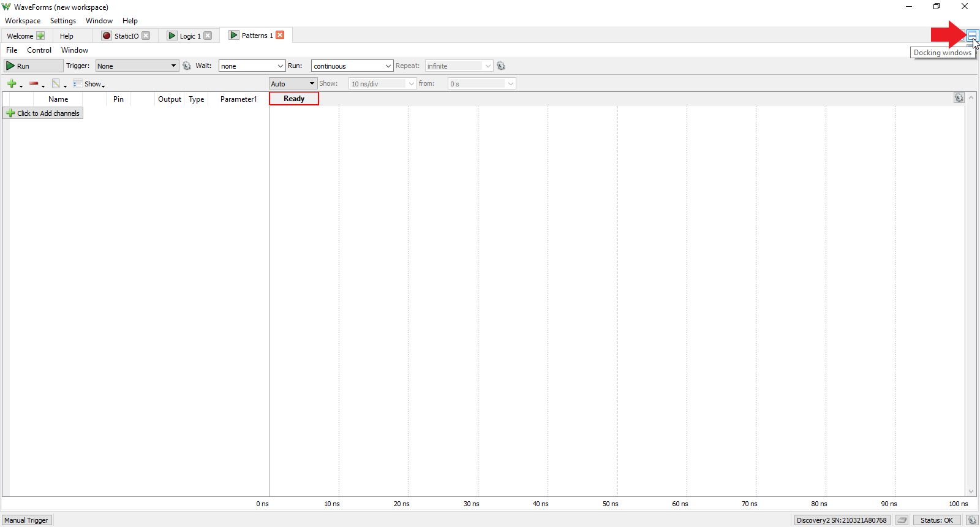Click the Manual Trigger button
This screenshot has width=980, height=527.
pos(26,520)
